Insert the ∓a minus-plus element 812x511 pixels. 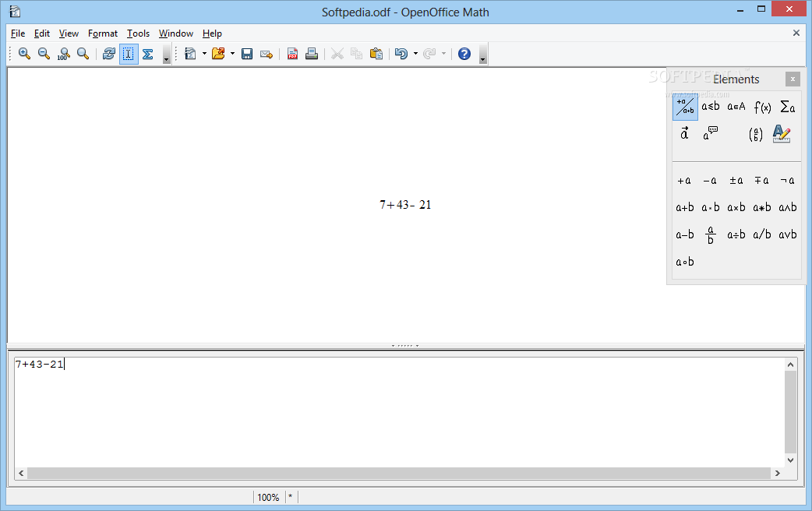[762, 180]
